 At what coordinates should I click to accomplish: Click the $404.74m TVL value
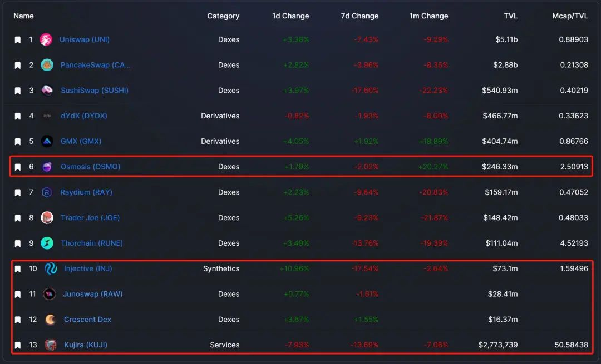point(500,141)
